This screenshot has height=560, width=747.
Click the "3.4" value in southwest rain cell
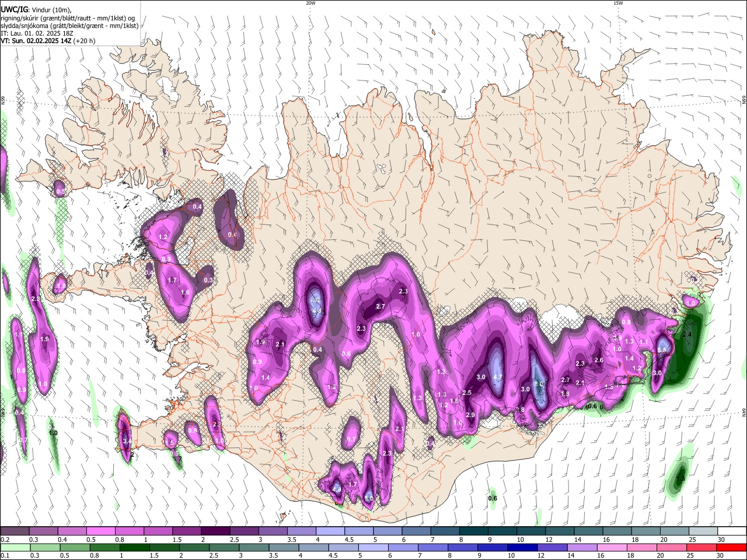point(126,441)
